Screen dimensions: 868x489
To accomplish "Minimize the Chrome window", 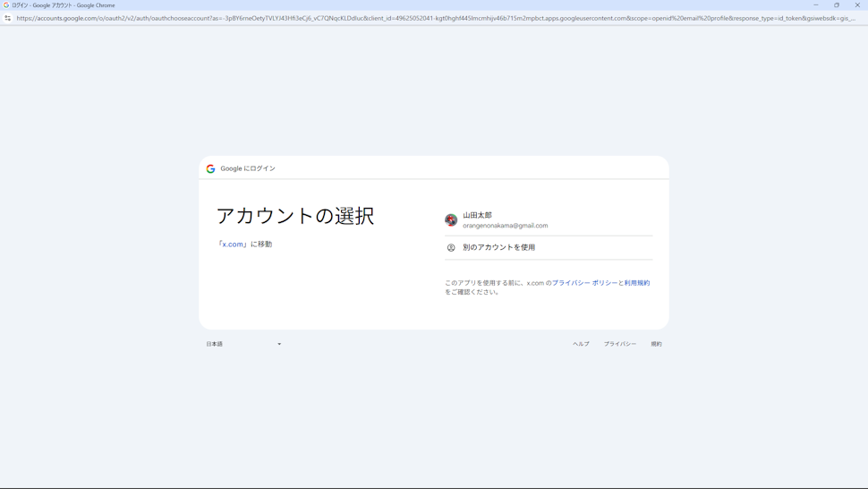I will coord(816,5).
